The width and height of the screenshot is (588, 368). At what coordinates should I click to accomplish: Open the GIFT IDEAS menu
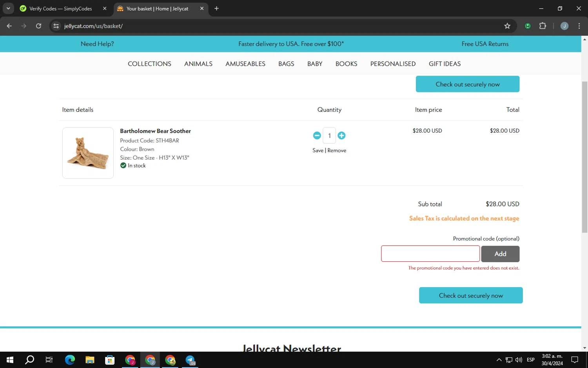(x=445, y=64)
